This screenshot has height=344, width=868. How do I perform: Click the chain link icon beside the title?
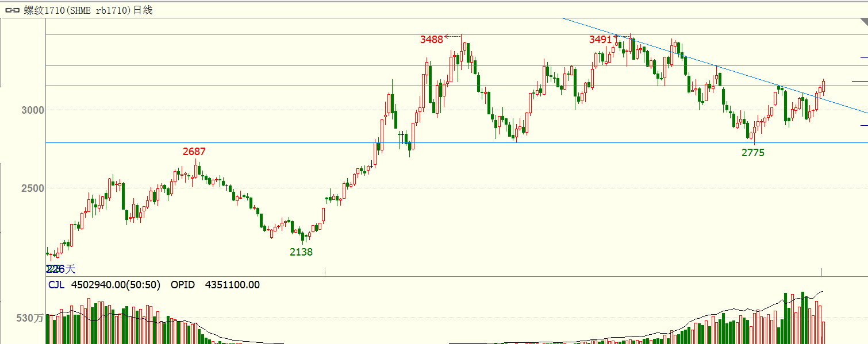click(x=13, y=10)
